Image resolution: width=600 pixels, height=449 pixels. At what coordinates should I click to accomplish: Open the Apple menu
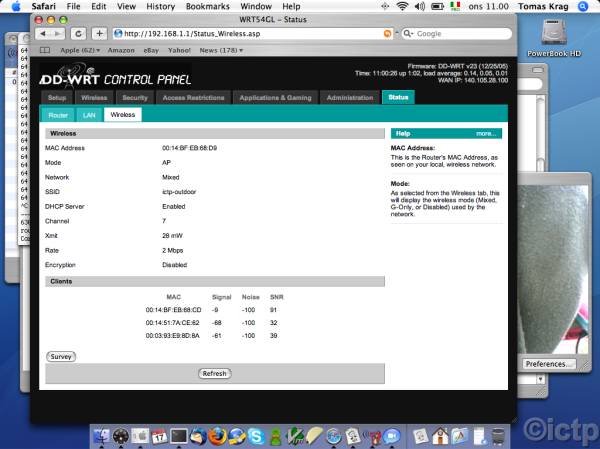tap(16, 6)
